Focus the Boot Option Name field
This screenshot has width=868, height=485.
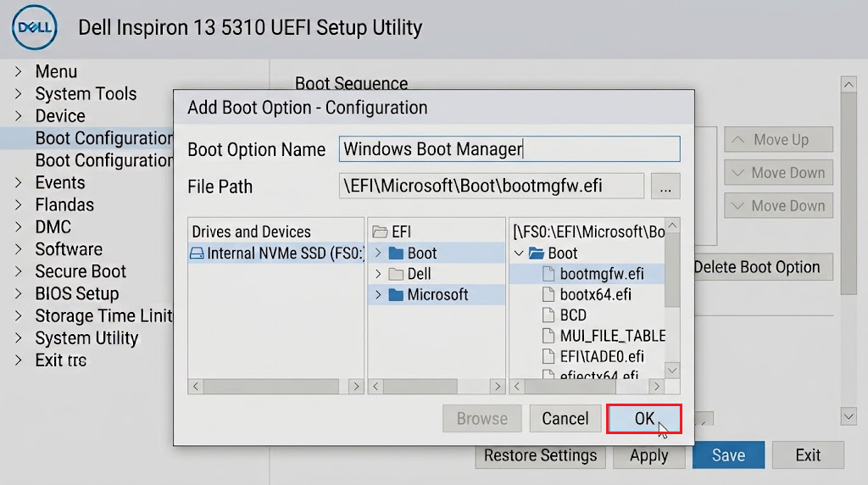point(509,149)
